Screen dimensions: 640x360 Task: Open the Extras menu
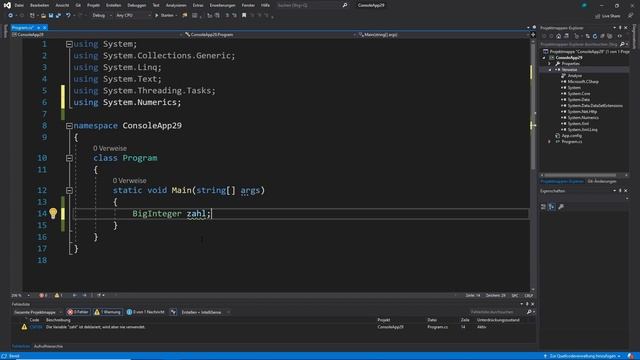pos(198,5)
